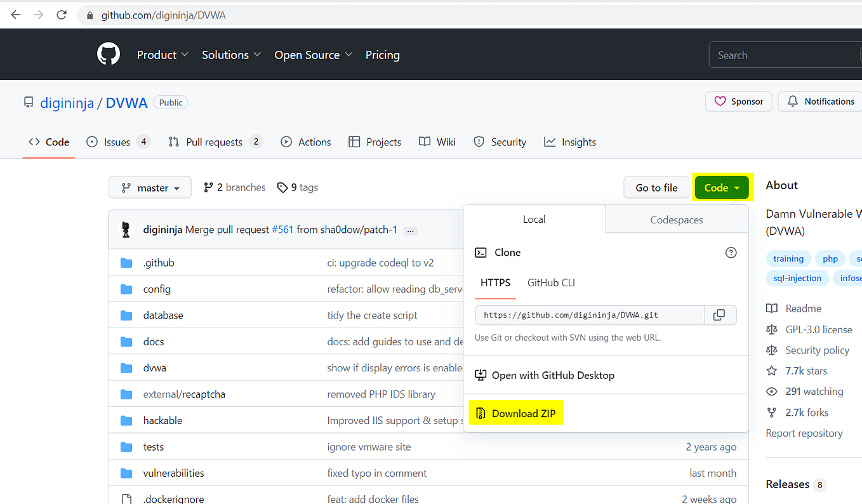Click the GitHub logo icon
Image resolution: width=862 pixels, height=504 pixels.
click(109, 55)
